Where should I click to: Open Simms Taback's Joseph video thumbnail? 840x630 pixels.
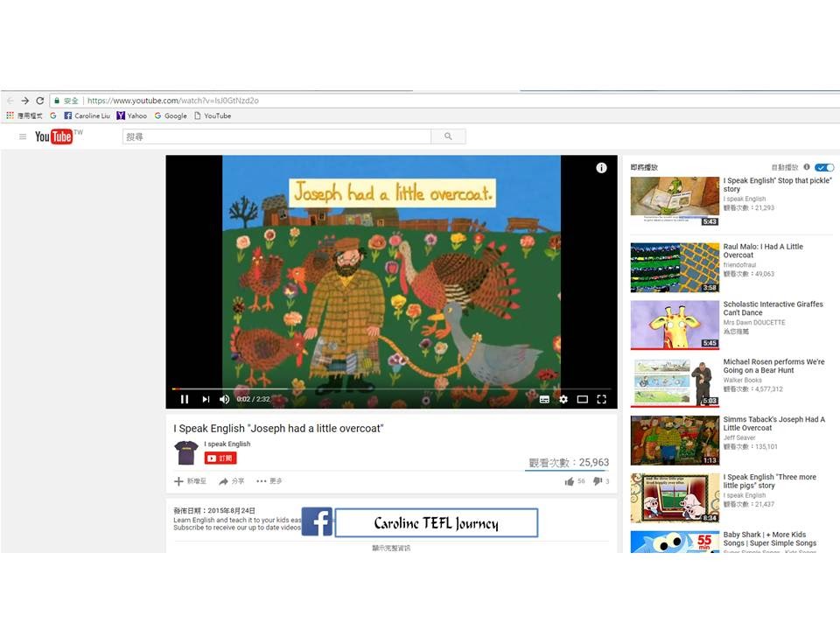click(x=675, y=440)
